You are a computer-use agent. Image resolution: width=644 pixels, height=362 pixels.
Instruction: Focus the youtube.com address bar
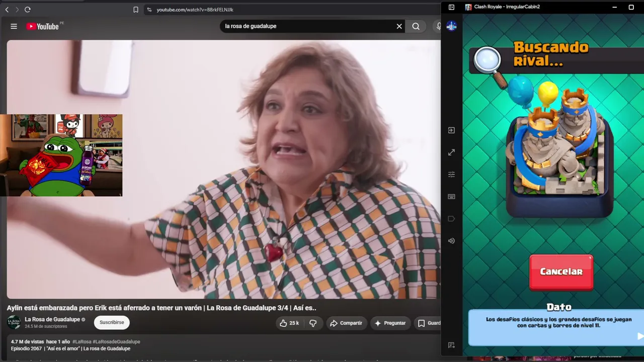292,10
